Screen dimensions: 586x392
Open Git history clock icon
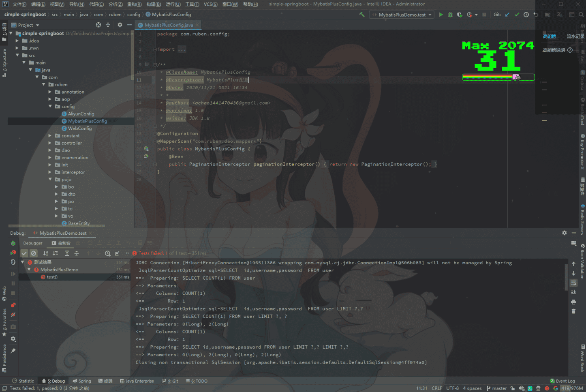point(526,15)
